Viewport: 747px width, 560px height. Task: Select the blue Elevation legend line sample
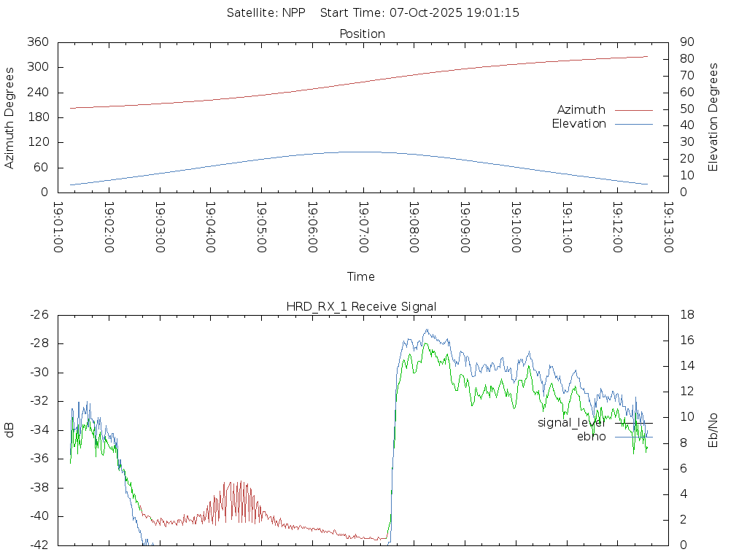point(633,124)
